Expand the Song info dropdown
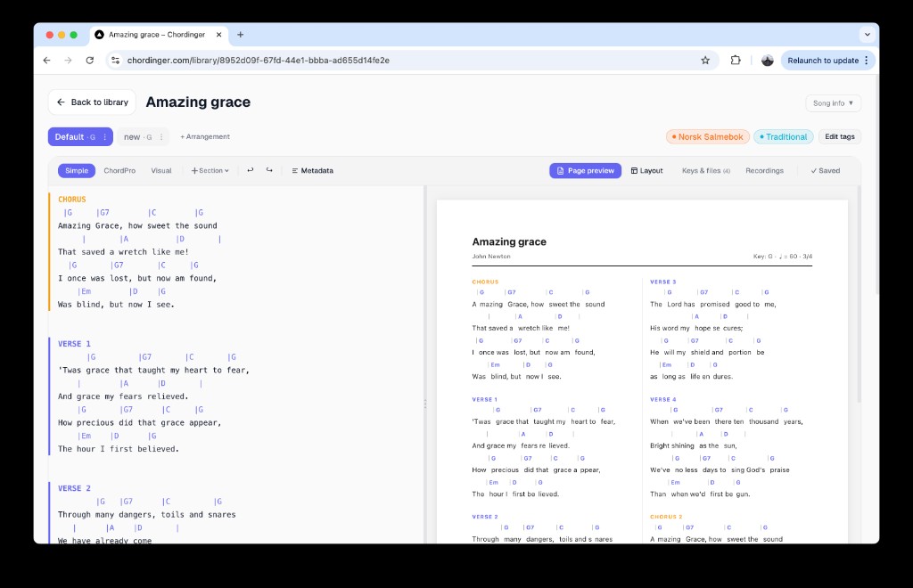 point(833,103)
